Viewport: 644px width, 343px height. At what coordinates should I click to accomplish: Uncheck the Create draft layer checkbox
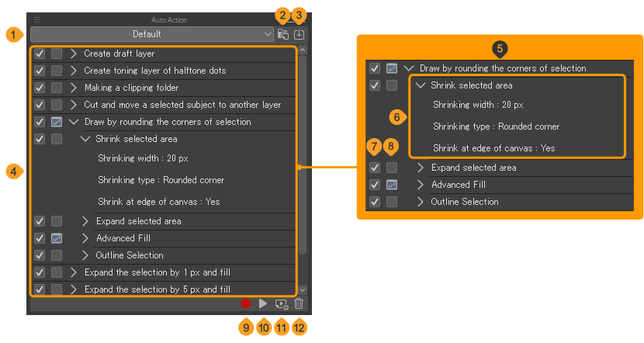coord(40,54)
